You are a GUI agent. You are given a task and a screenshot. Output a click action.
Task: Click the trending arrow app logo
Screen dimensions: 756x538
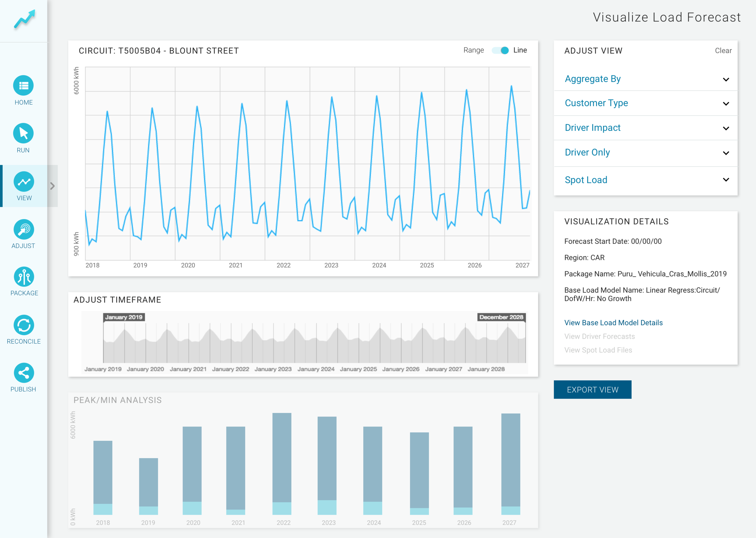pyautogui.click(x=24, y=19)
